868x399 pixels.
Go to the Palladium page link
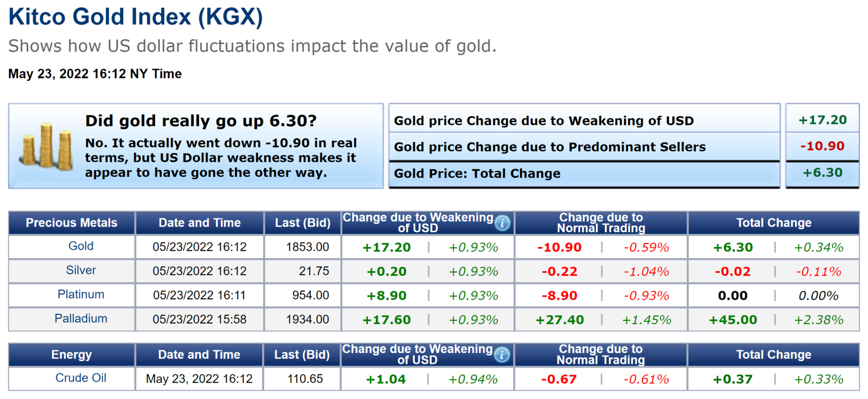(x=81, y=318)
